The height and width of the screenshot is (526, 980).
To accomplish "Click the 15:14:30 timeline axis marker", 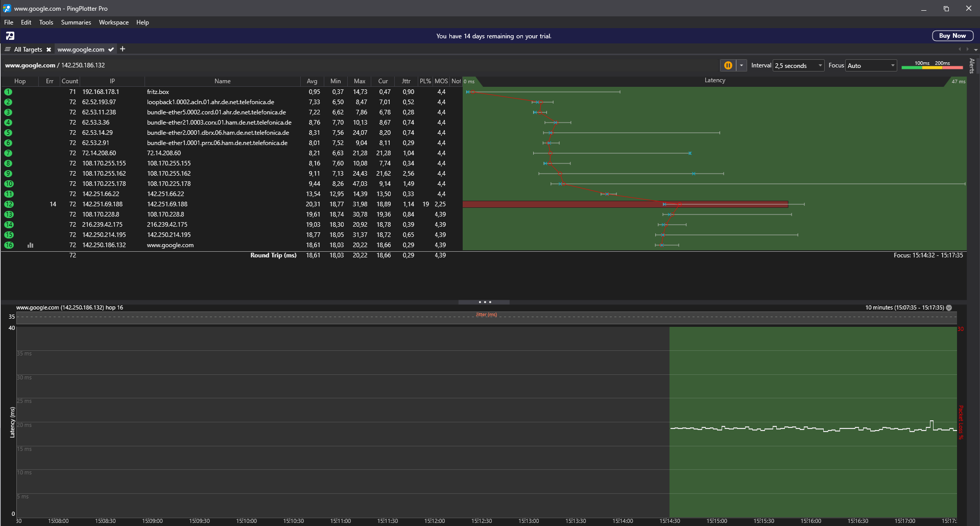I will [670, 521].
